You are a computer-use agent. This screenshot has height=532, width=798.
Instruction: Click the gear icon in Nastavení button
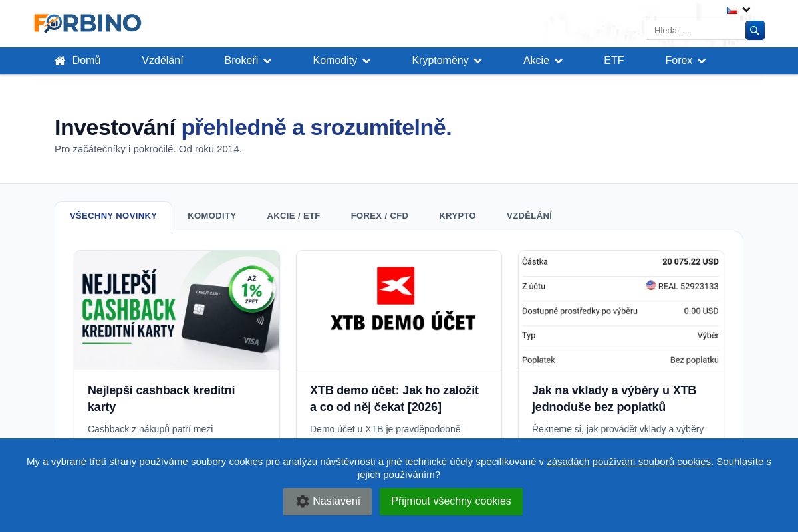(x=303, y=501)
